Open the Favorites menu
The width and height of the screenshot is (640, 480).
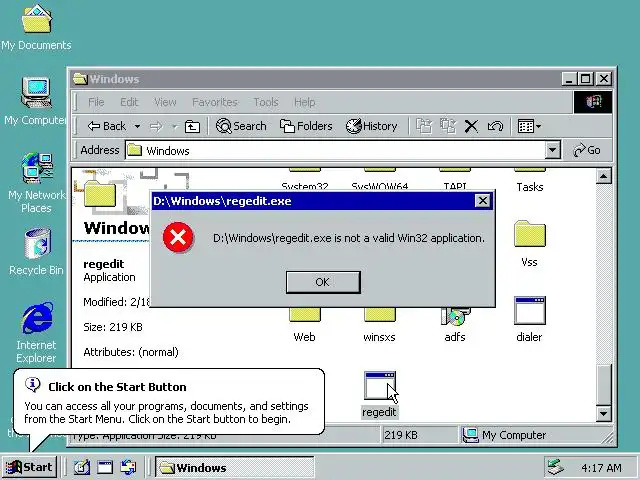[x=215, y=102]
